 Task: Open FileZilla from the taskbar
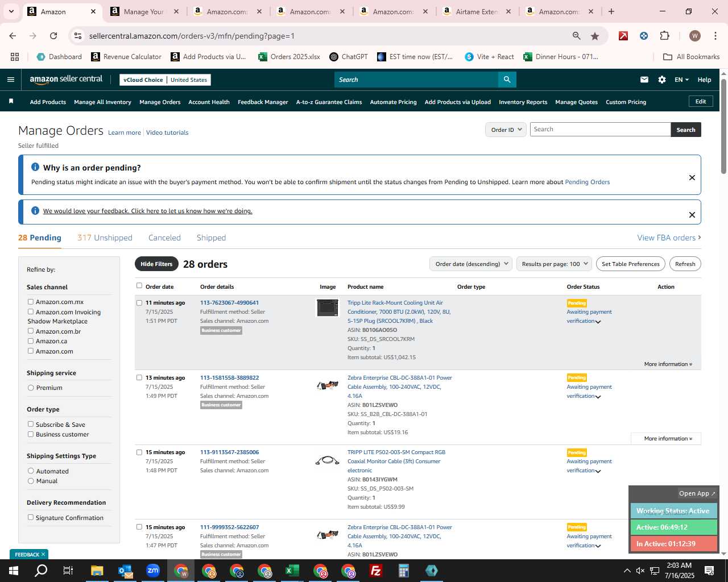point(376,571)
